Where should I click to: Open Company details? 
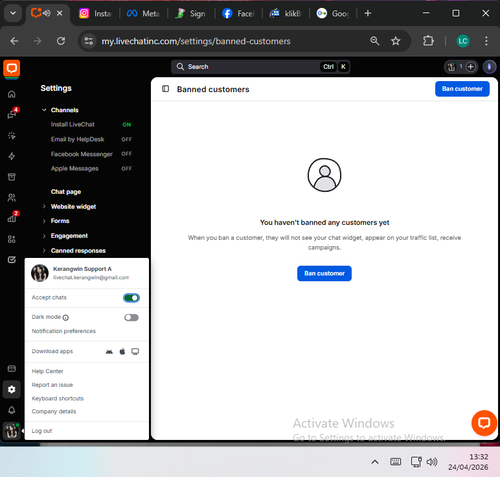tap(54, 412)
